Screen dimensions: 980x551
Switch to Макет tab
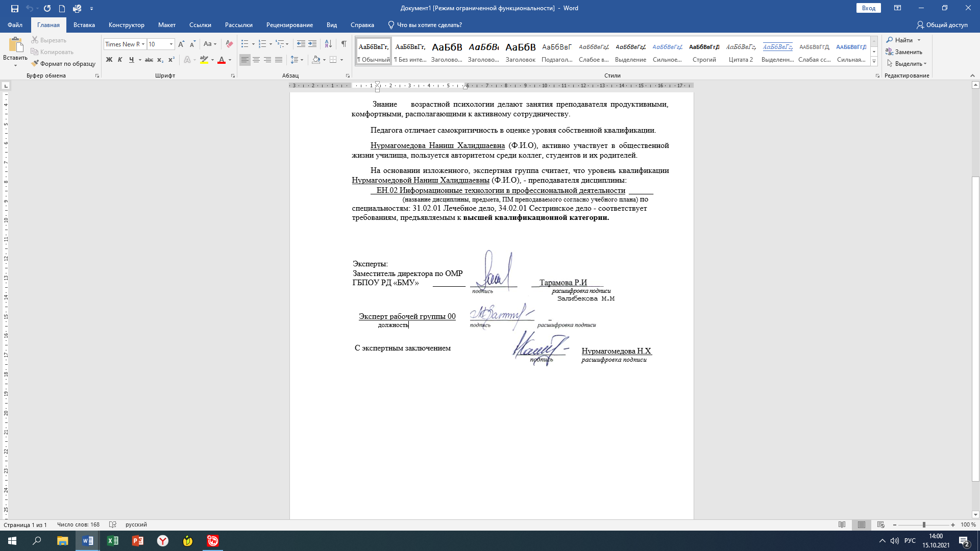click(x=167, y=25)
